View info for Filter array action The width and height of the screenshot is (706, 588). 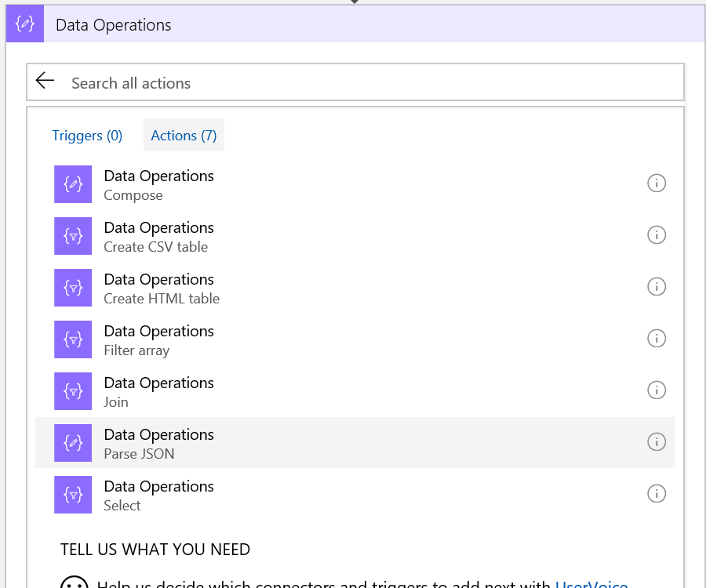coord(657,339)
